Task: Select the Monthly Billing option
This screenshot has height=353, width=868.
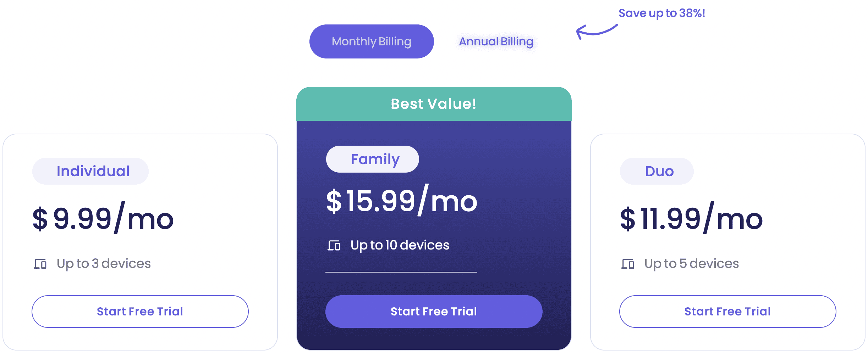Action: click(371, 41)
